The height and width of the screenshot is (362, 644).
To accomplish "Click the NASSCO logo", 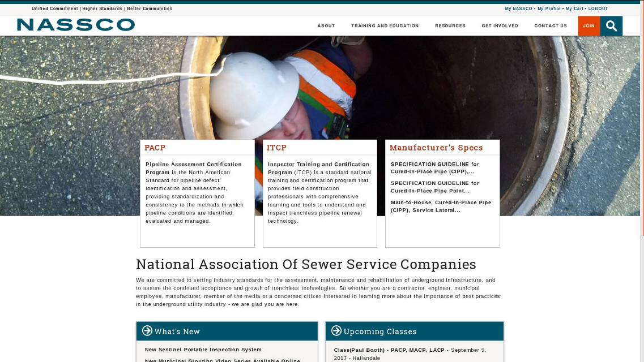I will point(75,25).
